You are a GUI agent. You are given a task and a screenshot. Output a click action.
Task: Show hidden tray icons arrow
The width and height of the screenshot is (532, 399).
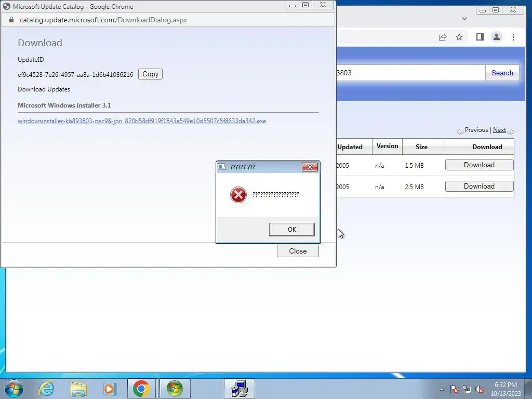[x=442, y=389]
